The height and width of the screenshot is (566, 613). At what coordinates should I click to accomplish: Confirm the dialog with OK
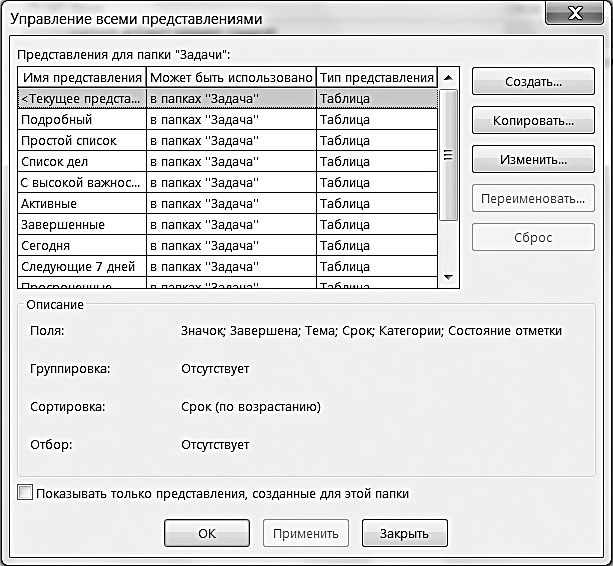point(207,533)
